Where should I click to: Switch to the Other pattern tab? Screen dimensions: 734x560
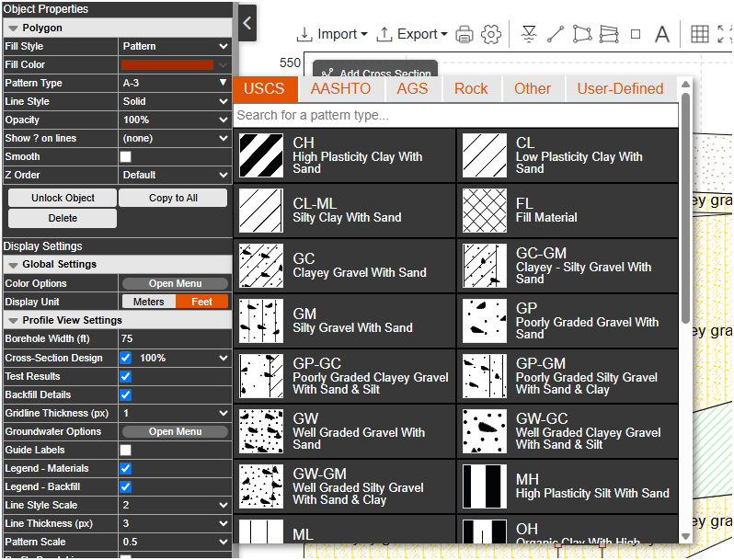click(533, 89)
